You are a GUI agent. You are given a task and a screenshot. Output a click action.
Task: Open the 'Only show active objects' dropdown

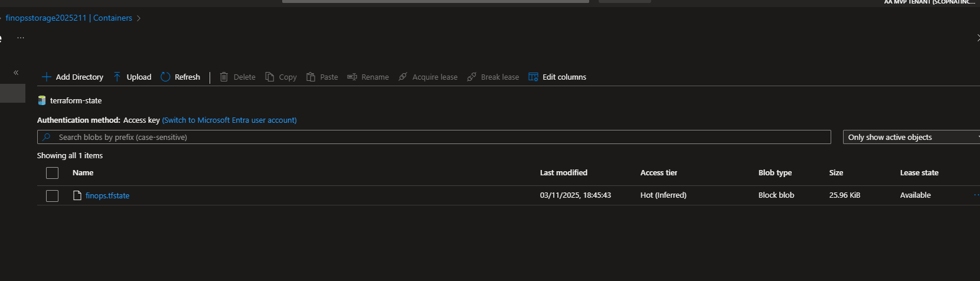[910, 137]
